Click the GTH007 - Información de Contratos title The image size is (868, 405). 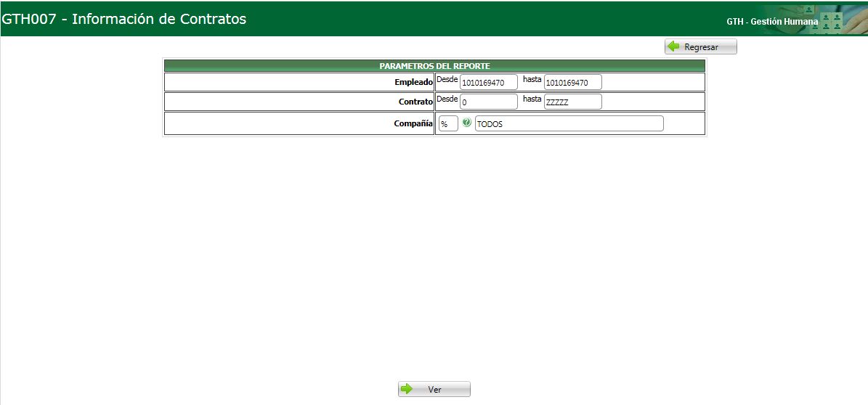[x=124, y=19]
